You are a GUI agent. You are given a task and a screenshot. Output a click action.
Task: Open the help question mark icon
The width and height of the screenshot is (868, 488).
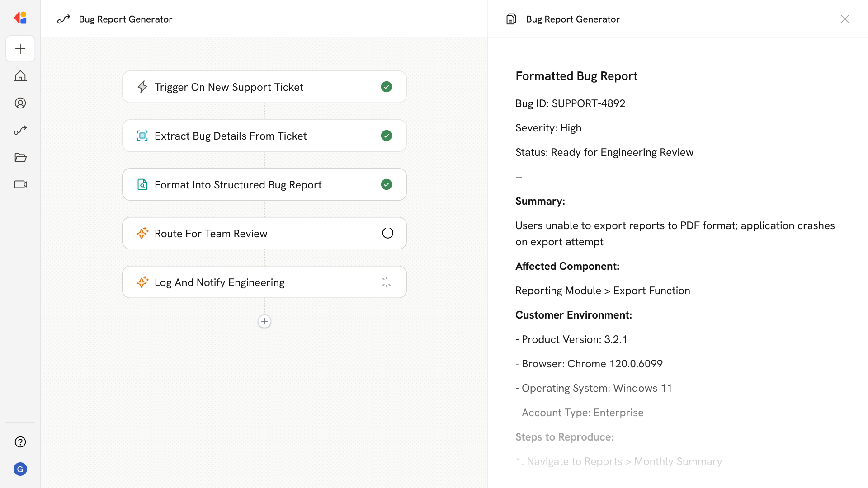[x=20, y=442]
